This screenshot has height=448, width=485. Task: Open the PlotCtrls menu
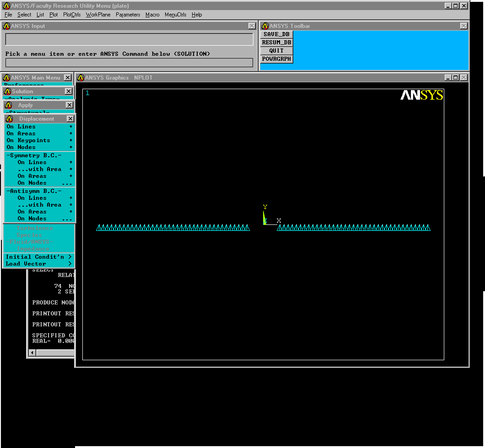[72, 15]
